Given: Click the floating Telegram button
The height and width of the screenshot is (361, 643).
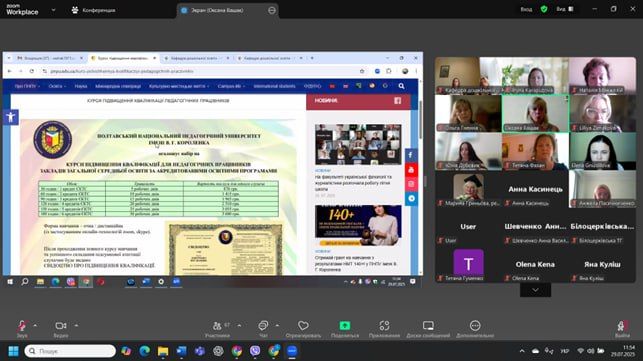Looking at the screenshot, I should [x=411, y=199].
